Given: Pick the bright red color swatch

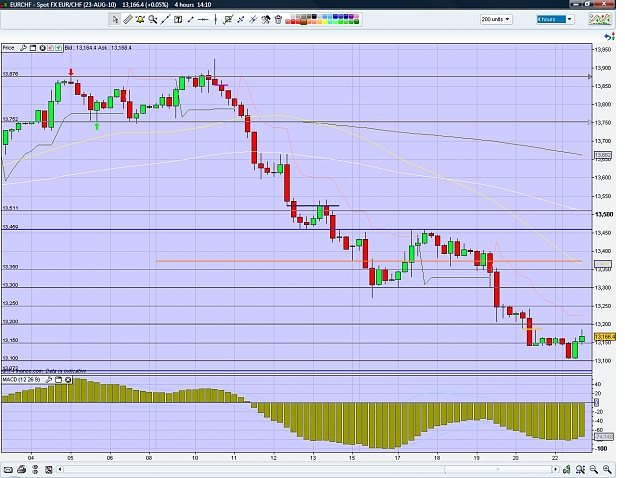Looking at the screenshot, I should click(293, 22).
